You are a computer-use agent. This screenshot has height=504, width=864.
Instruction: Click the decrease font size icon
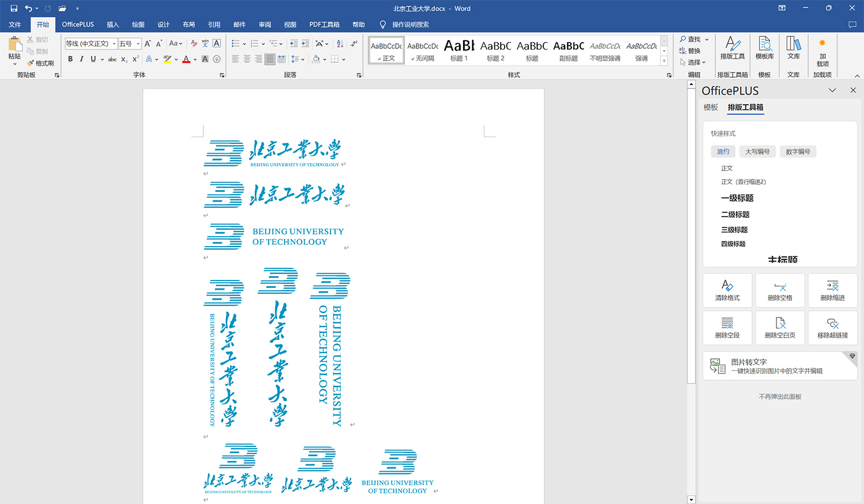[x=159, y=43]
